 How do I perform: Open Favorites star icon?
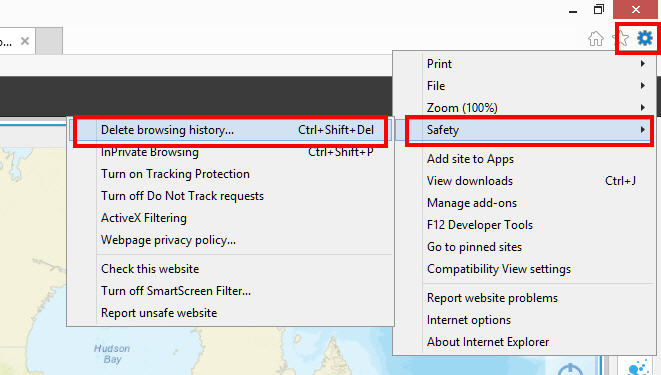coord(621,38)
